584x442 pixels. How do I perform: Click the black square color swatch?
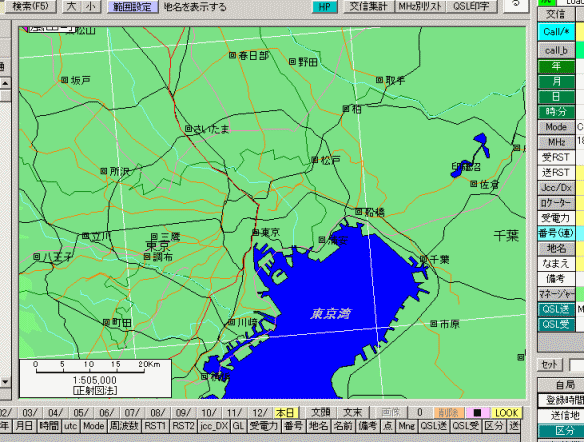(x=477, y=413)
